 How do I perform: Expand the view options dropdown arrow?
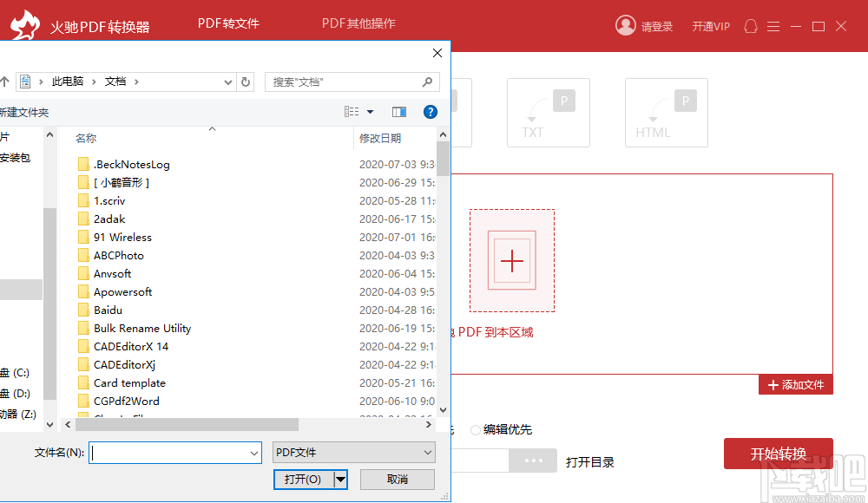click(371, 113)
